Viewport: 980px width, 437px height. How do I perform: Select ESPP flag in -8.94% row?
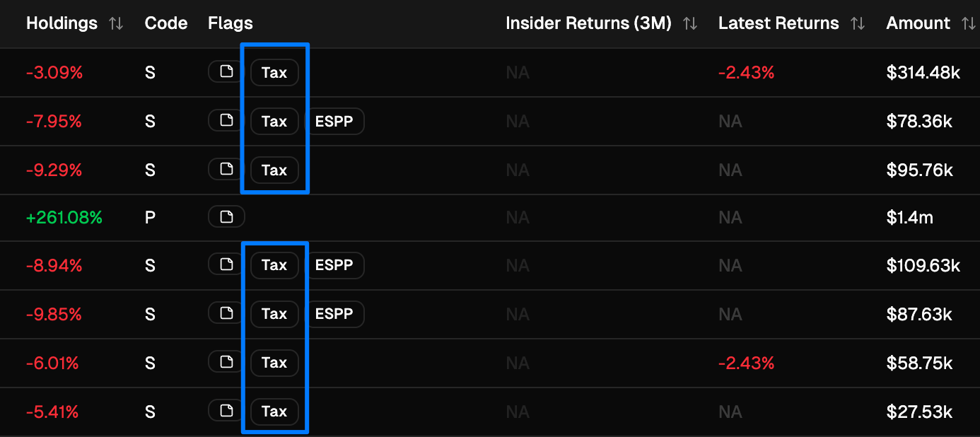click(x=334, y=265)
